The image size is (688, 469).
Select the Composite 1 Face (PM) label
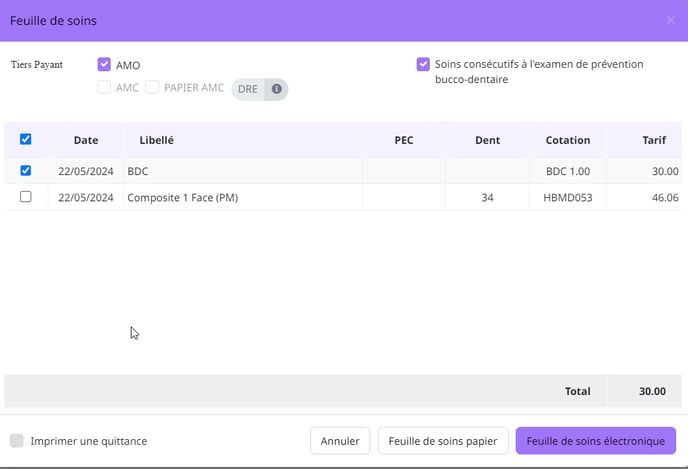[x=183, y=197]
